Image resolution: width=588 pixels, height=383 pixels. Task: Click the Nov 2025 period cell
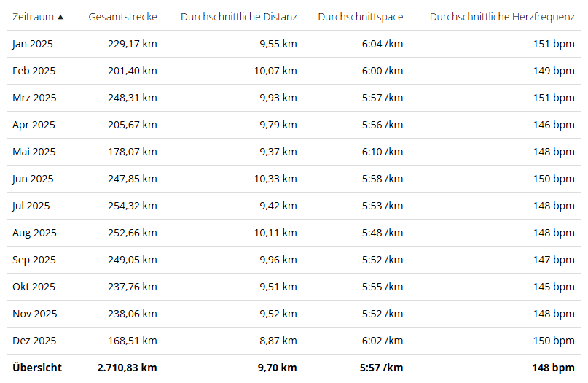pyautogui.click(x=34, y=314)
